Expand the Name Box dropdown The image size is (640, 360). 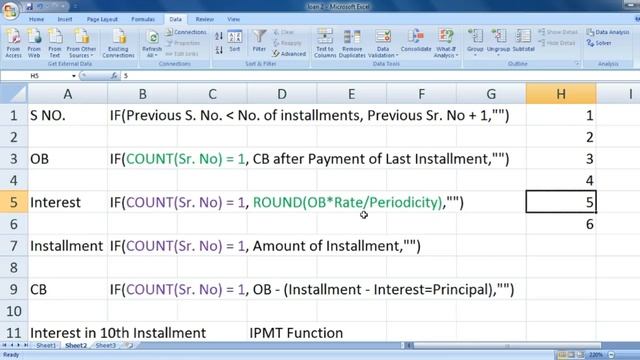73,76
